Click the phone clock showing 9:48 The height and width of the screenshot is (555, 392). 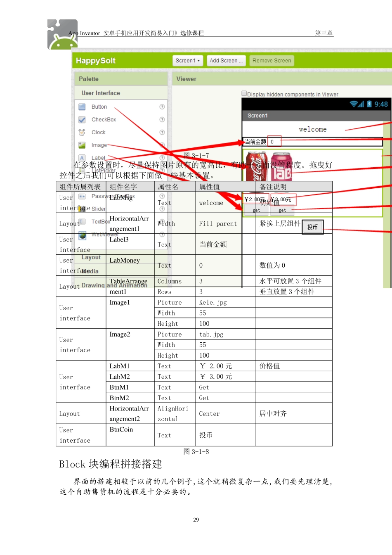point(381,104)
